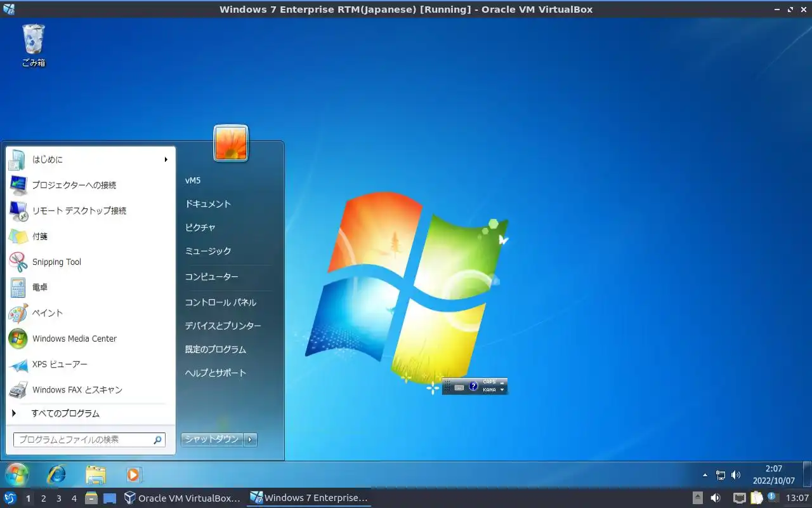Click the host panel volume icon

tap(716, 498)
